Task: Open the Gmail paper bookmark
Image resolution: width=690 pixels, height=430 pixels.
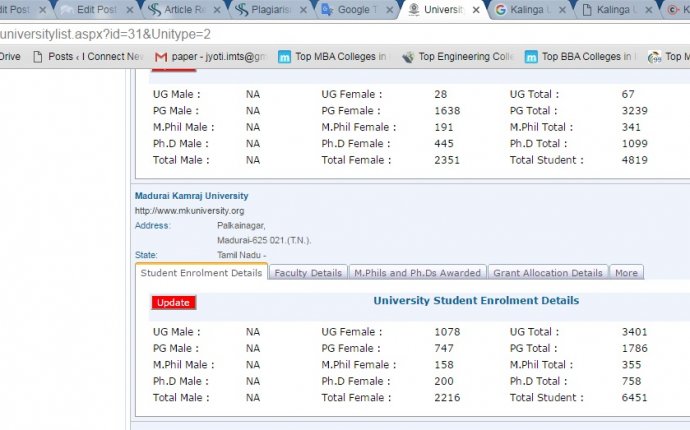Action: (x=211, y=57)
